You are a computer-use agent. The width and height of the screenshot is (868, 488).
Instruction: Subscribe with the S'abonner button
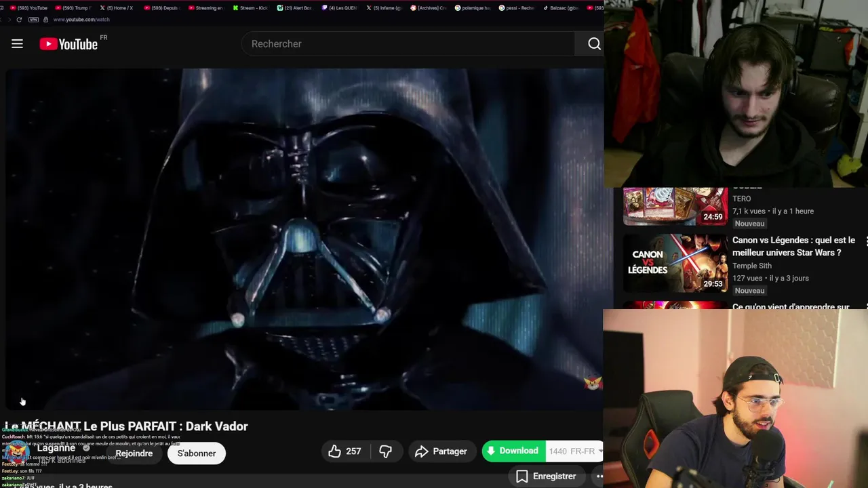click(197, 453)
